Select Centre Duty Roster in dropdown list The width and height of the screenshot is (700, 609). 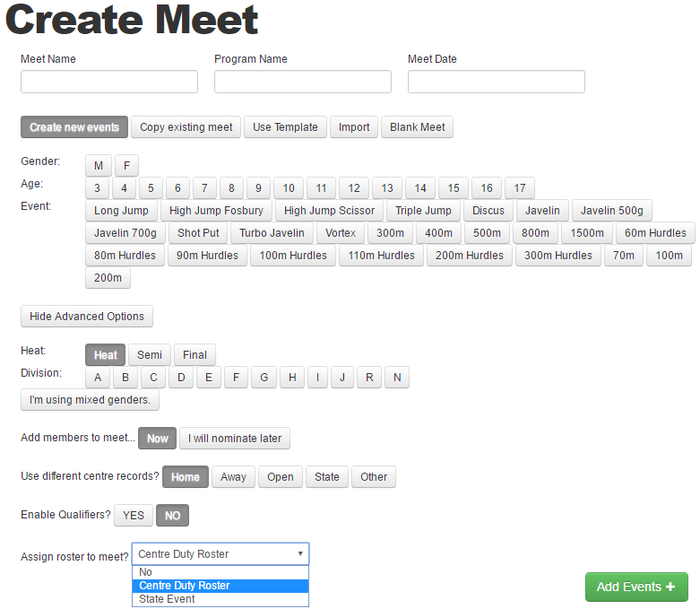tap(220, 586)
